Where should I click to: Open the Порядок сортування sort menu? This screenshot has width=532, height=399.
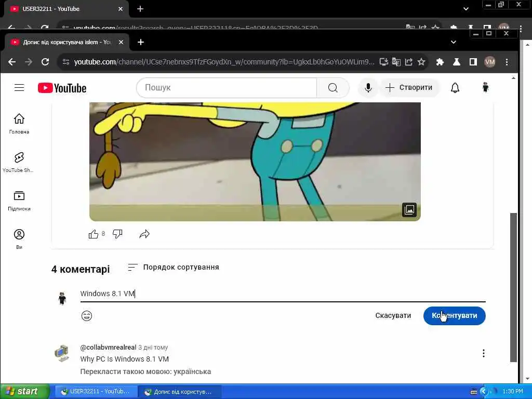(174, 268)
